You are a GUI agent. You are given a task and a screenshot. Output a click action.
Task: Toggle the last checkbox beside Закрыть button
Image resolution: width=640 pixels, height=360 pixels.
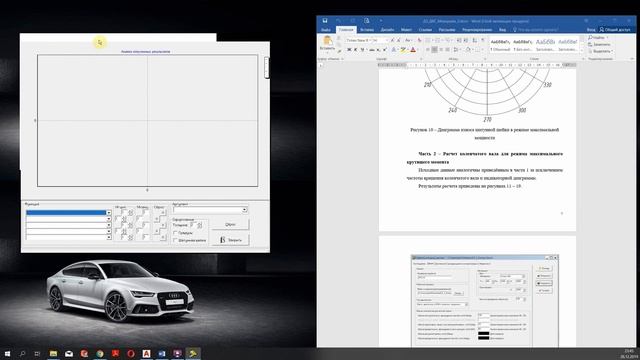(x=175, y=240)
